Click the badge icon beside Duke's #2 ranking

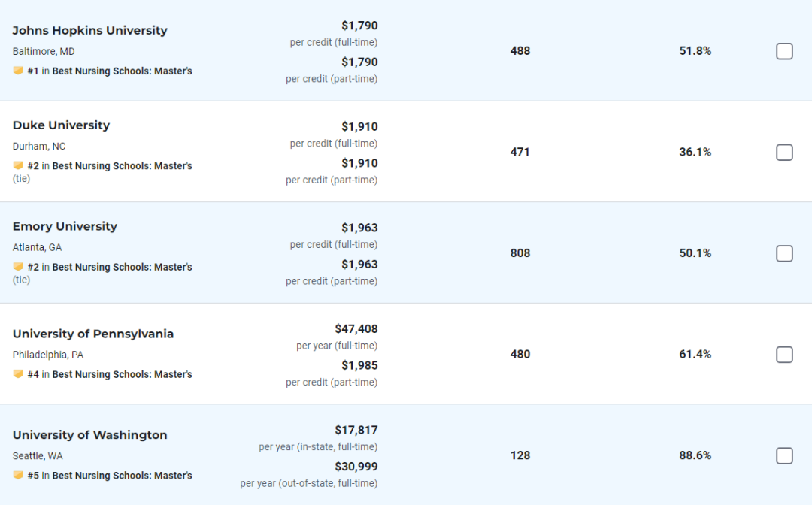[18, 165]
